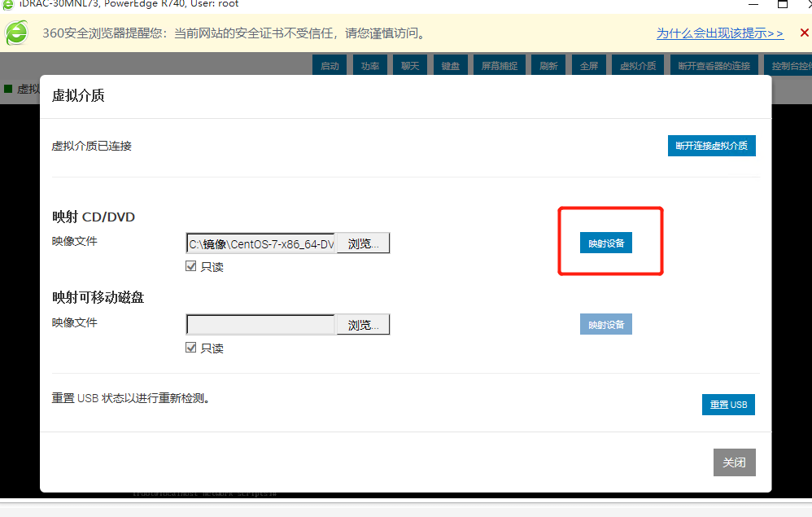The image size is (812, 517).
Task: Toggle 只读 checkbox under 映射可移动磁盘
Action: click(x=190, y=348)
